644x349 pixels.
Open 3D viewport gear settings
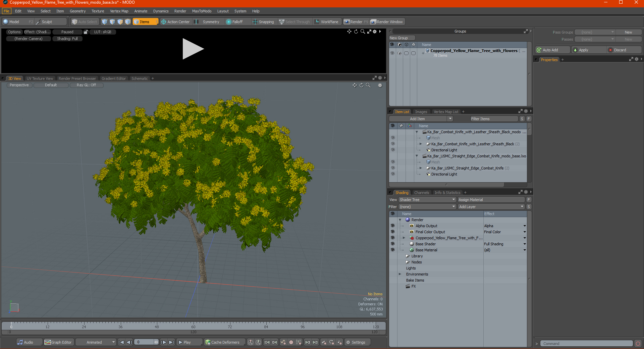click(x=380, y=85)
